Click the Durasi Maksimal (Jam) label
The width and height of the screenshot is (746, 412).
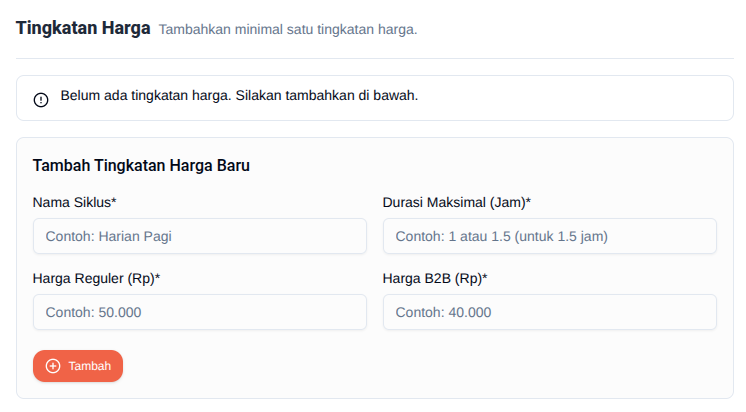pos(456,202)
